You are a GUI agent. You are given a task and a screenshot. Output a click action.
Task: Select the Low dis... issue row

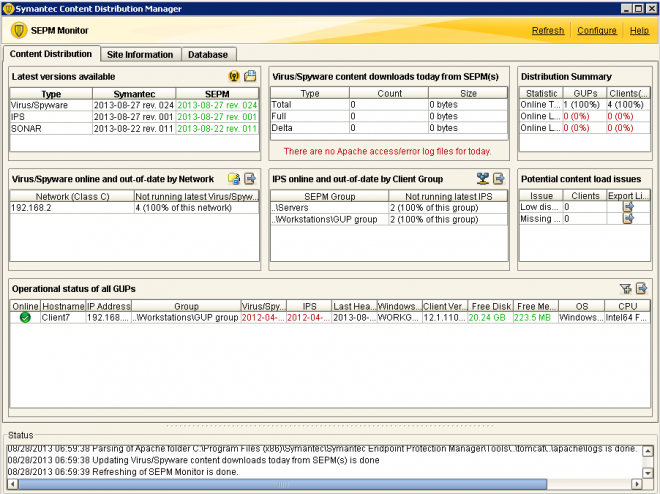click(585, 207)
